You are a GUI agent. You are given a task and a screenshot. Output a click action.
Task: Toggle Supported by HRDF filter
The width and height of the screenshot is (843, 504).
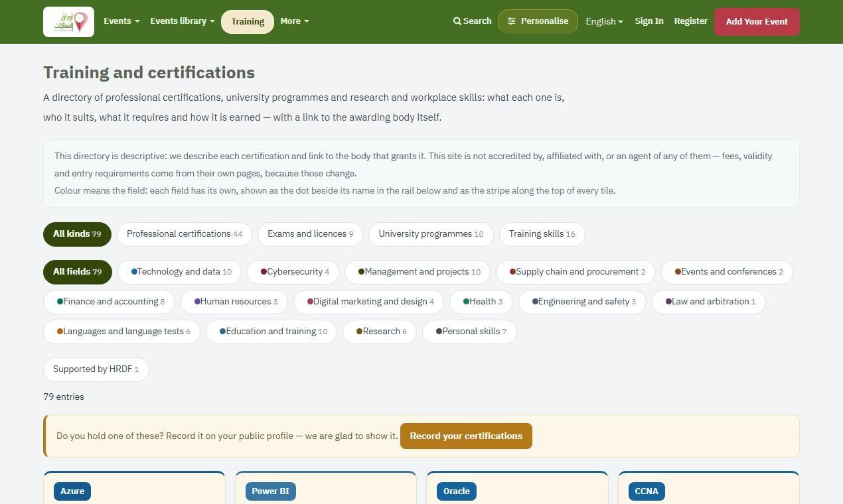point(96,369)
